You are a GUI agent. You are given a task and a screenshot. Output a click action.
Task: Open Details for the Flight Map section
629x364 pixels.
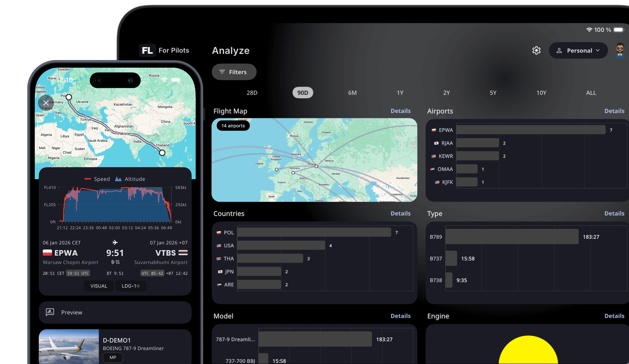(x=400, y=111)
